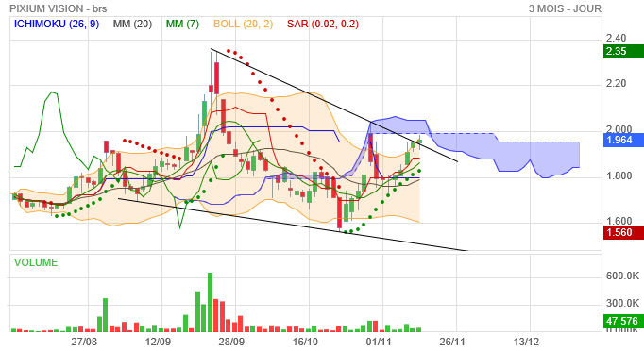Screen dimensions: 644x351
Task: Click the 27/08 date axis label
Action: coord(84,342)
